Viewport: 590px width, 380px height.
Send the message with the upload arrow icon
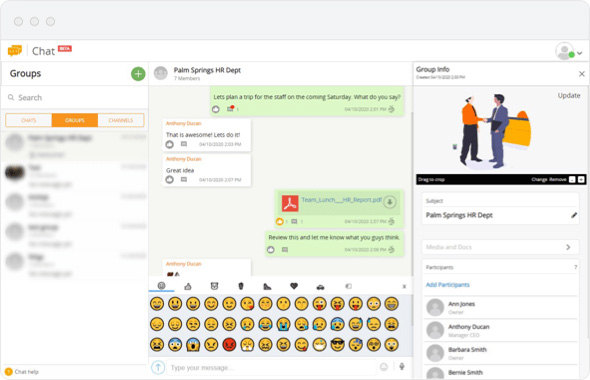(x=158, y=367)
